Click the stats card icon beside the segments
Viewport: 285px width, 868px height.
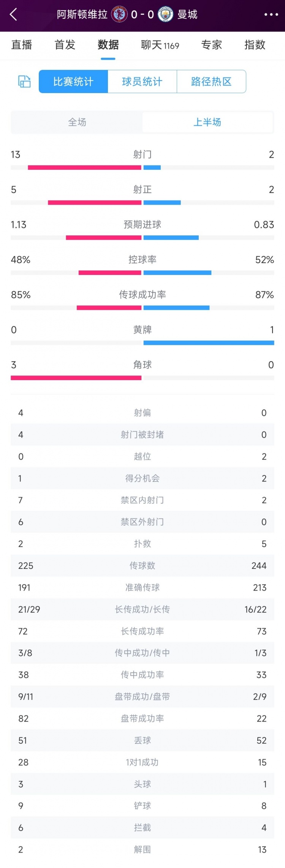(23, 82)
